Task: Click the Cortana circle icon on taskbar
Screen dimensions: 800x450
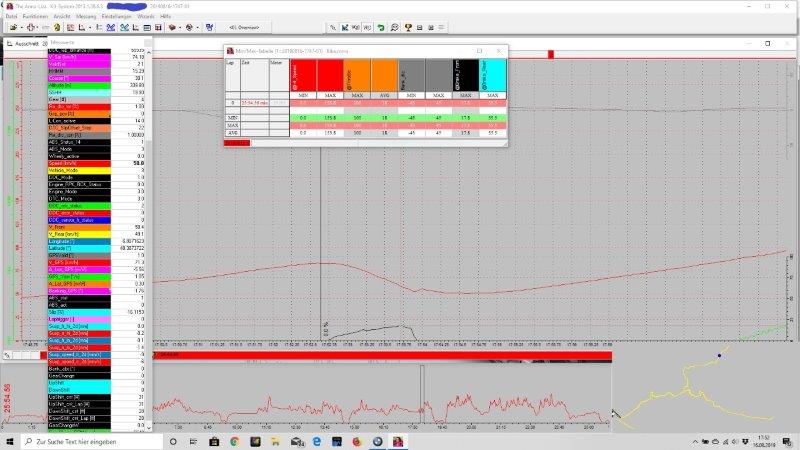Action: click(173, 441)
